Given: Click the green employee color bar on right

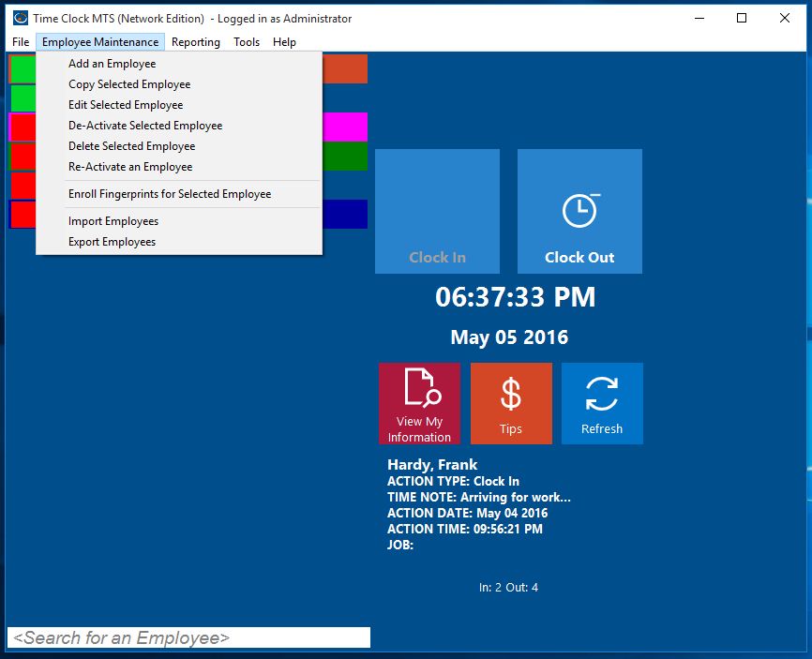Looking at the screenshot, I should pyautogui.click(x=345, y=157).
